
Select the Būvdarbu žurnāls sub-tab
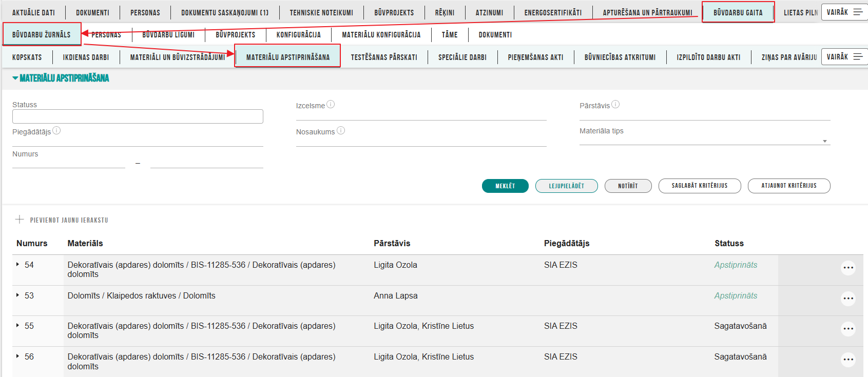pyautogui.click(x=42, y=34)
